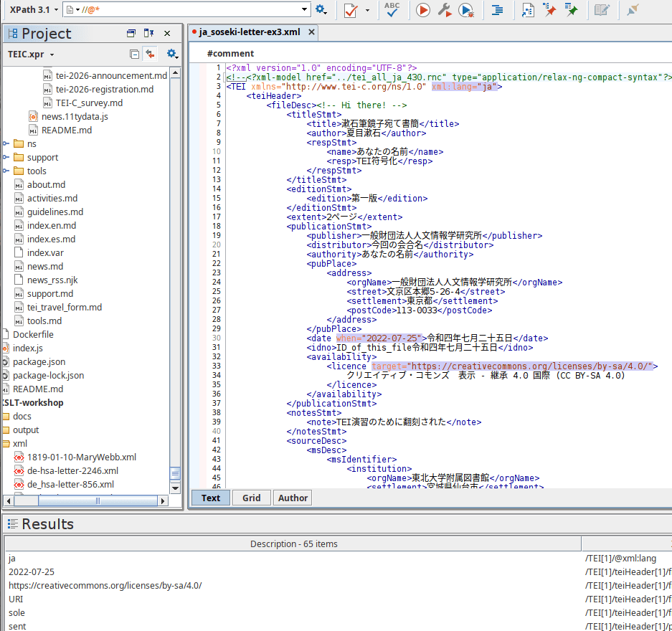This screenshot has width=672, height=631.
Task: Run the spell check (ABC) tool
Action: tap(392, 10)
